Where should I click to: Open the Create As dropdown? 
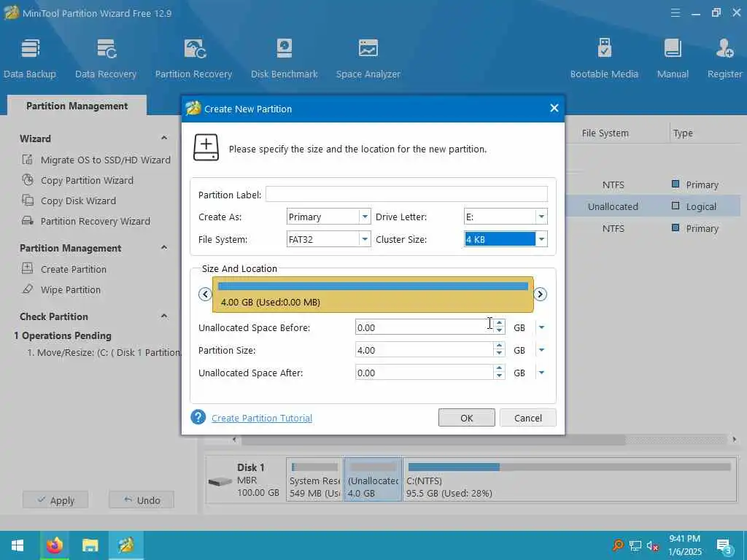(x=365, y=217)
